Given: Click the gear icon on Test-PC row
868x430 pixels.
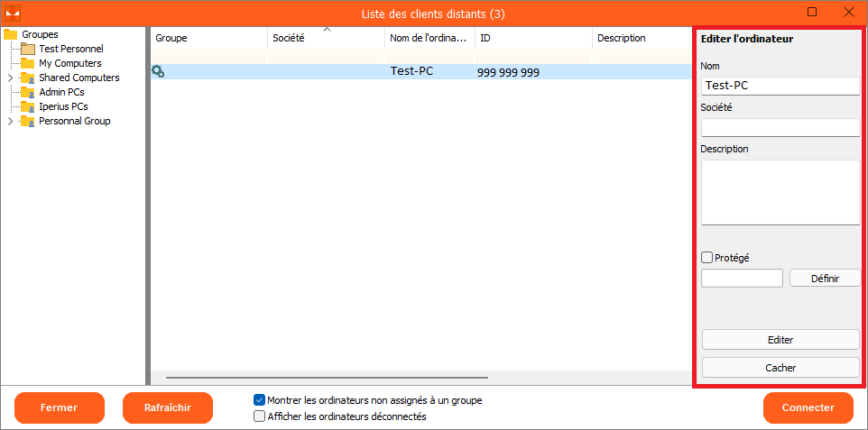Looking at the screenshot, I should pyautogui.click(x=158, y=71).
